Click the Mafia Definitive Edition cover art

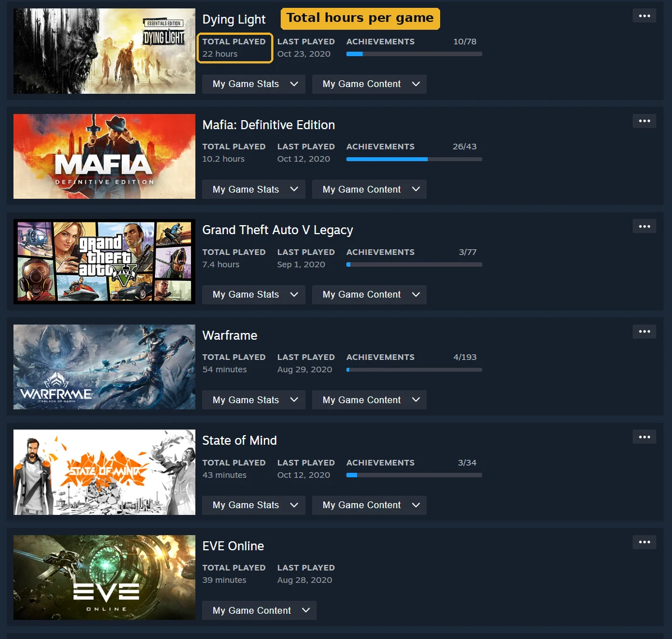coord(104,157)
